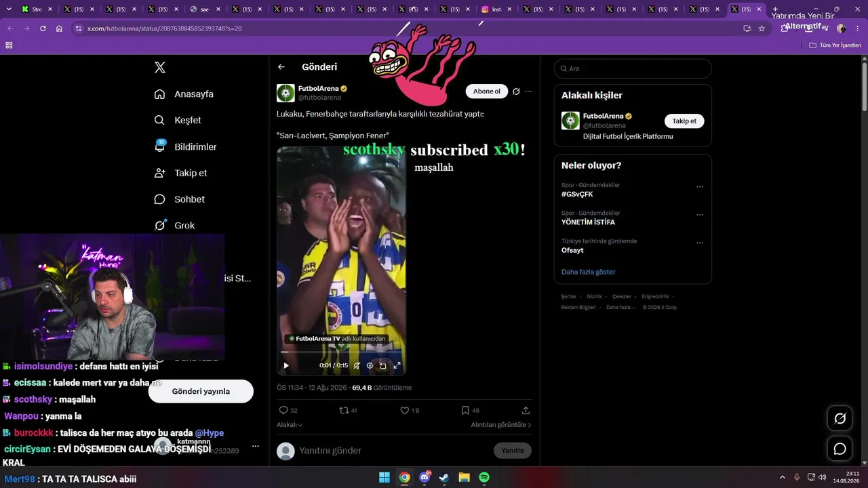Image resolution: width=868 pixels, height=488 pixels.
Task: Repost the post with 41 reposts
Action: [x=348, y=410]
